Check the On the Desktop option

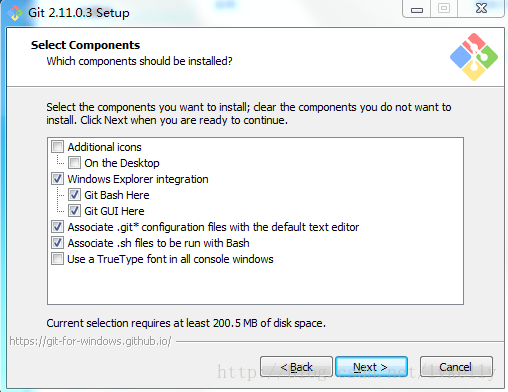tap(74, 163)
